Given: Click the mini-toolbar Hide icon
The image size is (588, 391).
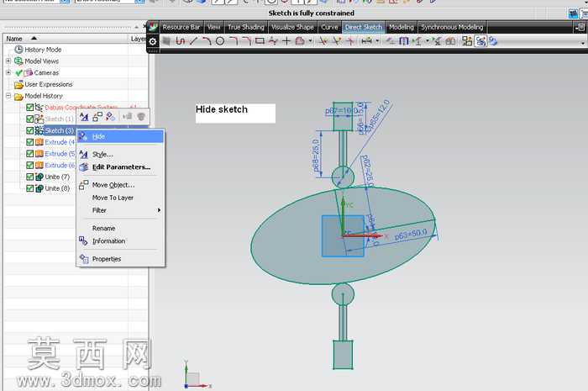Looking at the screenshot, I should [111, 117].
